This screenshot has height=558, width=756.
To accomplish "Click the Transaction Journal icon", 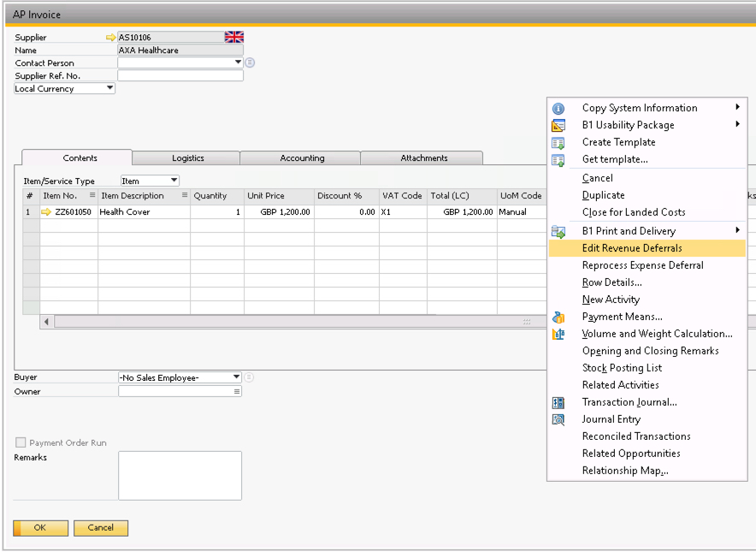I will [558, 403].
